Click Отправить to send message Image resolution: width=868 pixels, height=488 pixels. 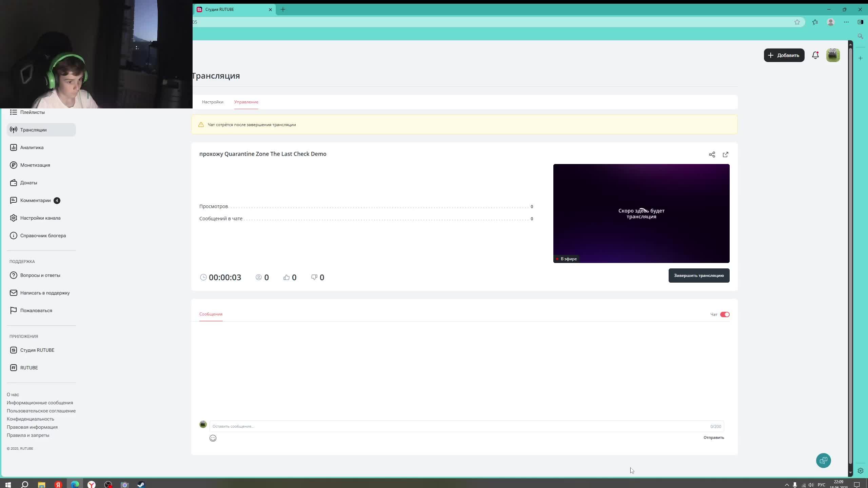[713, 438]
